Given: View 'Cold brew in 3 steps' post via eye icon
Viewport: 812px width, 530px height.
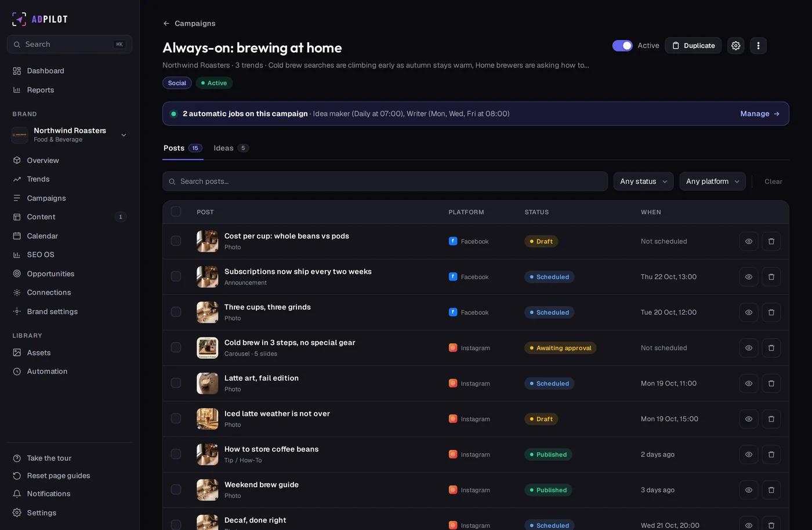Looking at the screenshot, I should tap(749, 348).
